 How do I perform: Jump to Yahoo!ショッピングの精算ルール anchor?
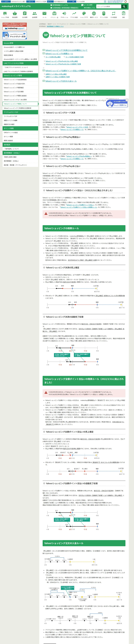[x=59, y=53]
